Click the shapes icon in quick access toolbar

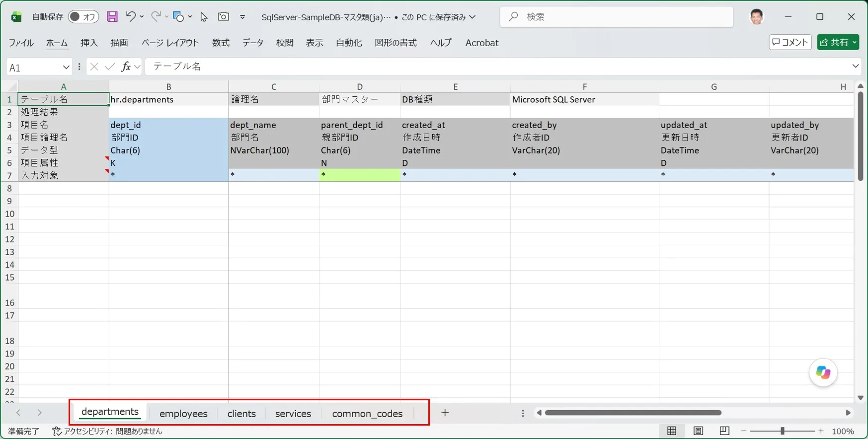pos(178,17)
